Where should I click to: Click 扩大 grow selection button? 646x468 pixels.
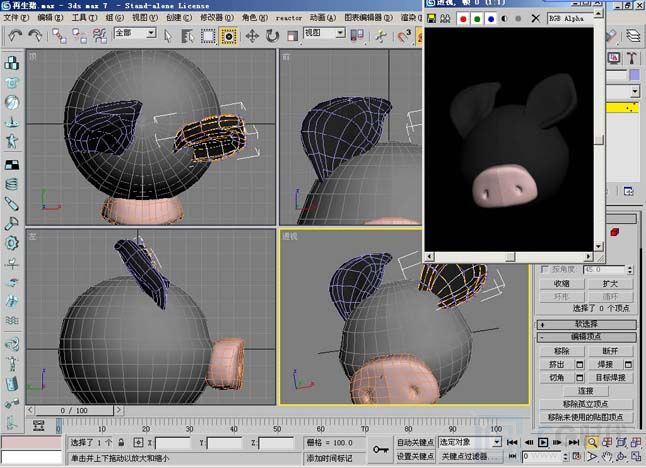[x=610, y=283]
